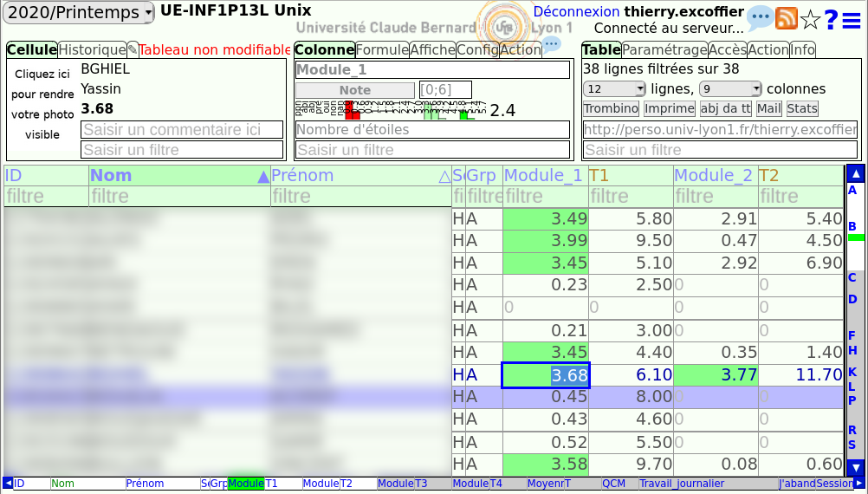Expand the number of columns dropdown
The image size is (868, 494).
click(730, 88)
